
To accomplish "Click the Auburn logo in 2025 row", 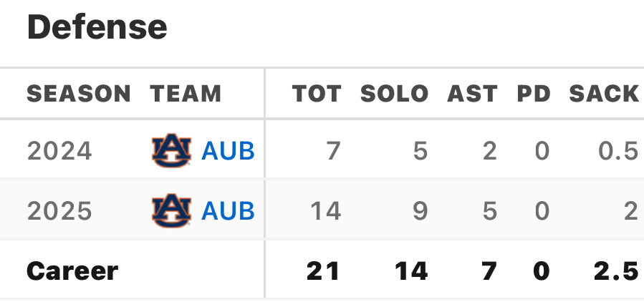I will pyautogui.click(x=171, y=210).
